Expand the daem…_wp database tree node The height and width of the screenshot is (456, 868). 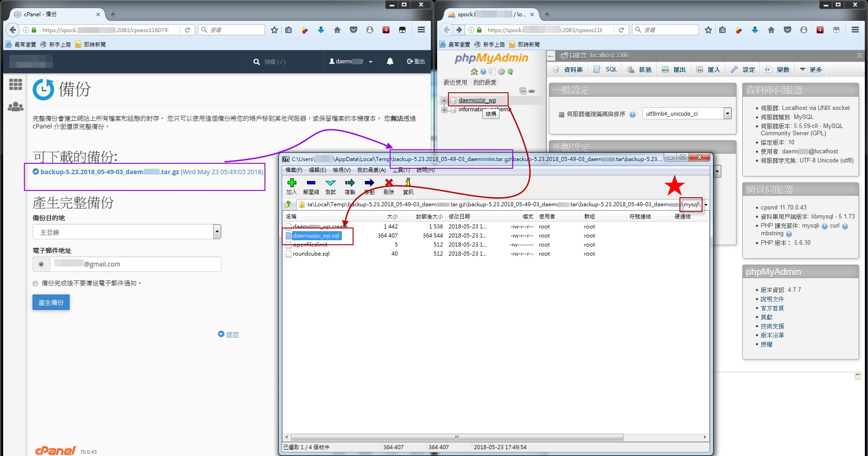pyautogui.click(x=444, y=100)
